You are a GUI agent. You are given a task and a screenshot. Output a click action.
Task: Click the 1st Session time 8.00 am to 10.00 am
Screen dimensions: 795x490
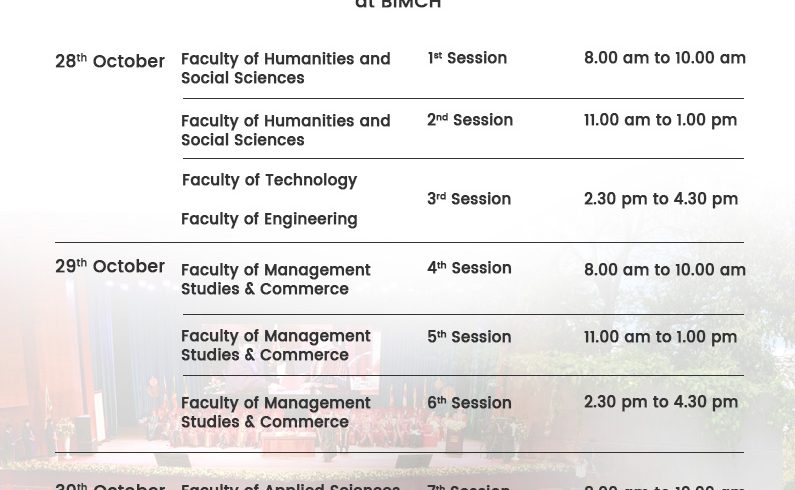point(665,58)
